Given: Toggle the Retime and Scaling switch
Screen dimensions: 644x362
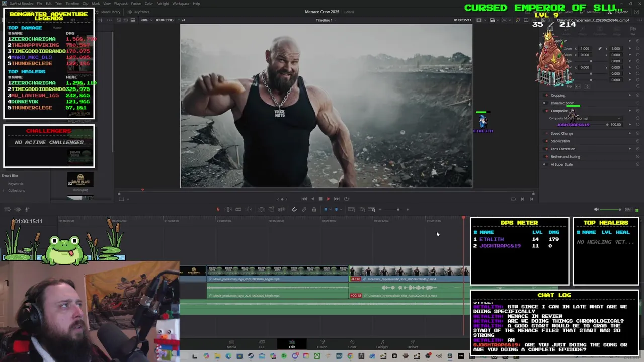Looking at the screenshot, I should click(546, 156).
